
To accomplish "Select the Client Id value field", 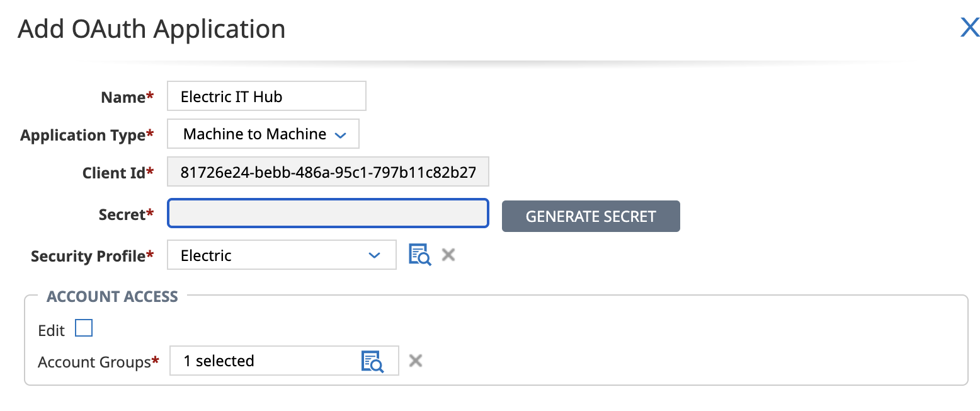I will click(328, 173).
